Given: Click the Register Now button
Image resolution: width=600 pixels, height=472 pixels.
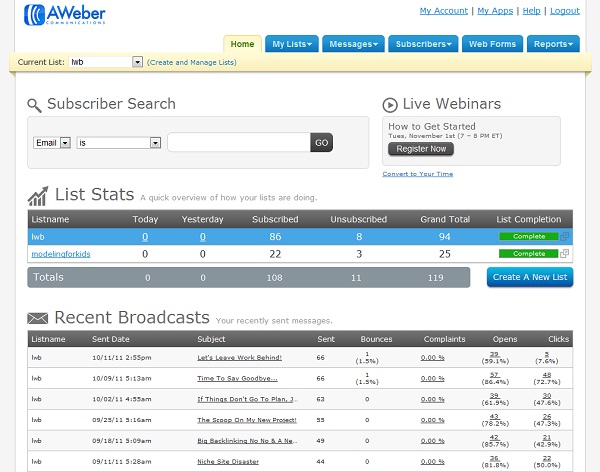Looking at the screenshot, I should point(421,149).
